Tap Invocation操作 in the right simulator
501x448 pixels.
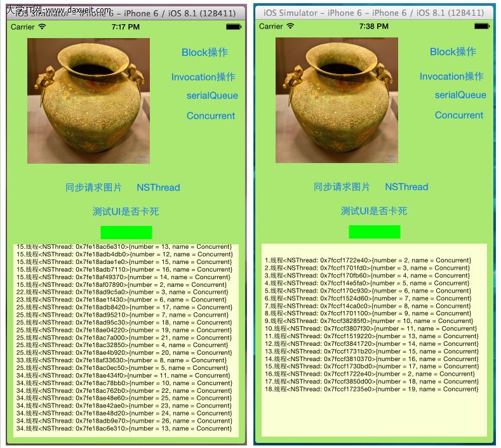coord(451,76)
